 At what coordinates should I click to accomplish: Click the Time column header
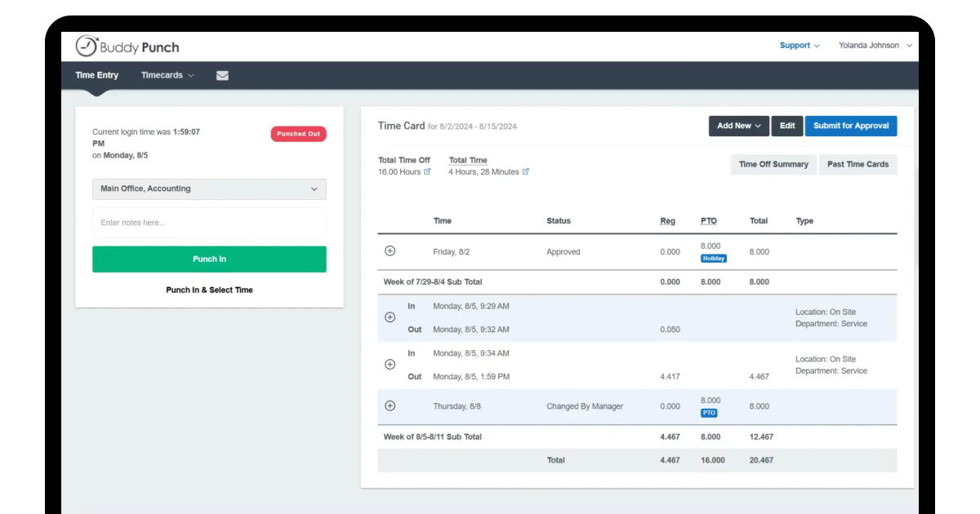click(442, 221)
